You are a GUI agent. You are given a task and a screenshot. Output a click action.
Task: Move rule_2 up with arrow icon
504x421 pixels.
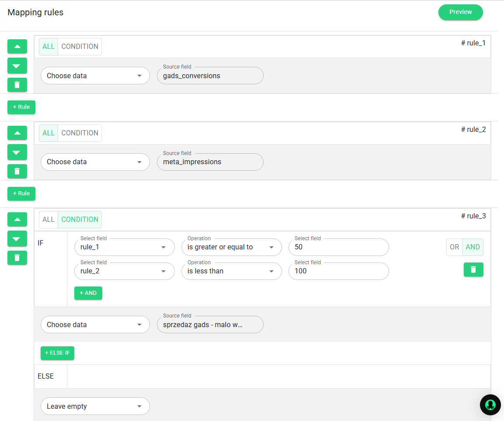pos(17,133)
